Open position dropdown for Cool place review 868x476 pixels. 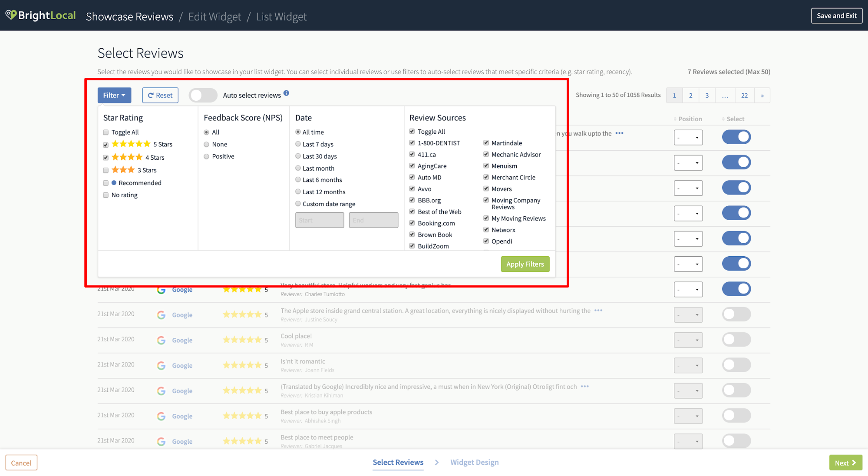688,340
